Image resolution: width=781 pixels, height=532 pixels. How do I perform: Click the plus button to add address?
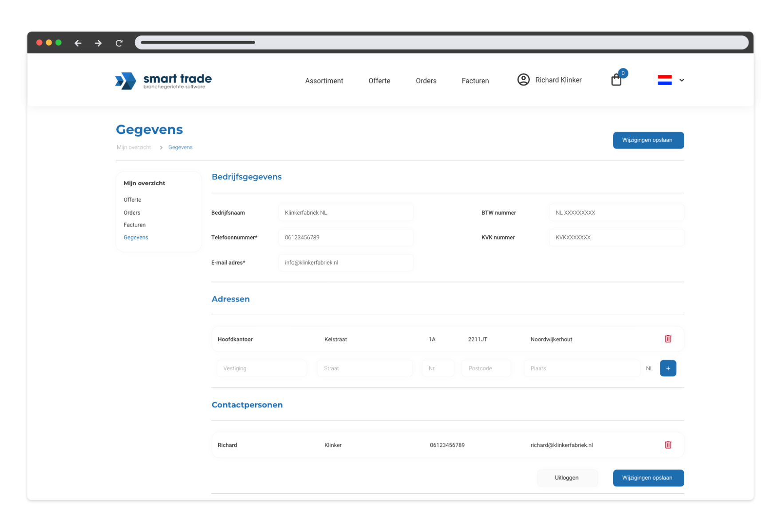pyautogui.click(x=668, y=368)
